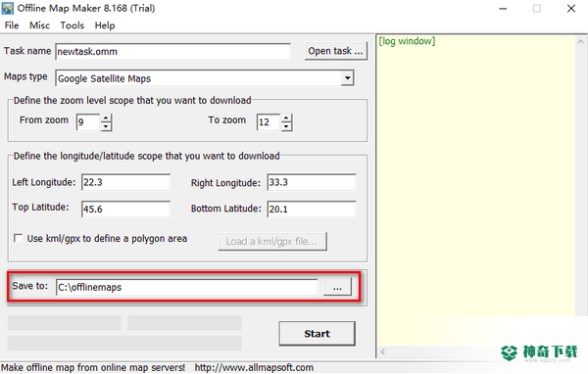Click the Top Latitude field
588x374 pixels.
point(125,210)
